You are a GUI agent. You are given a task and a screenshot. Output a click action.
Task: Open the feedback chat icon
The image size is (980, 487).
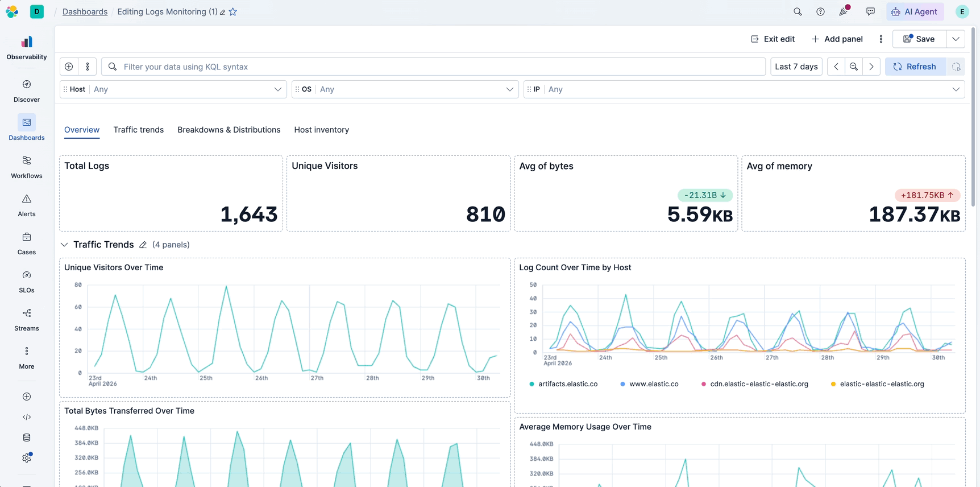[x=870, y=11]
